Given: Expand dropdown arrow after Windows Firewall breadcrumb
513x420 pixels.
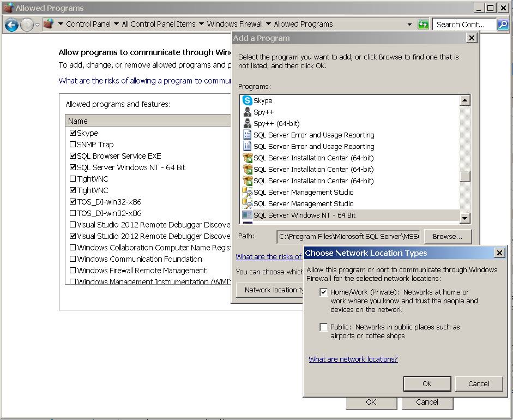Looking at the screenshot, I should pos(268,24).
